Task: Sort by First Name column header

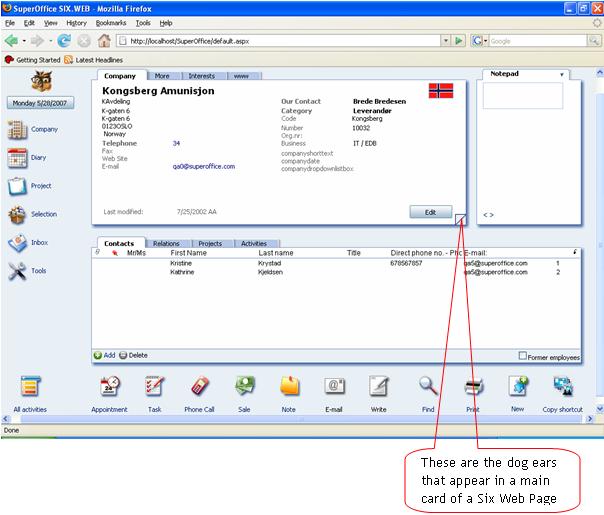Action: point(188,253)
